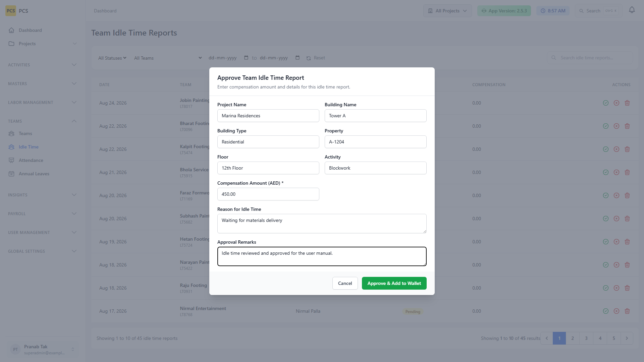Reject the Faraz Formwork report
The width and height of the screenshot is (644, 362).
pos(616,195)
